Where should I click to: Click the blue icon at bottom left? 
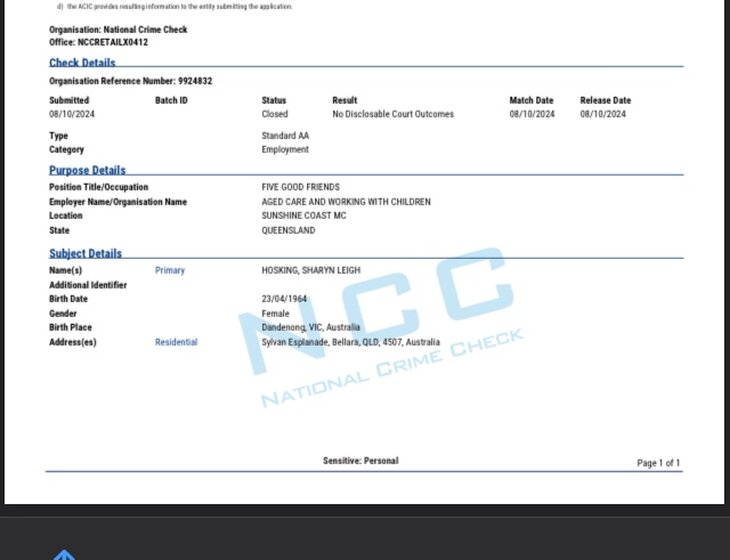(64, 553)
